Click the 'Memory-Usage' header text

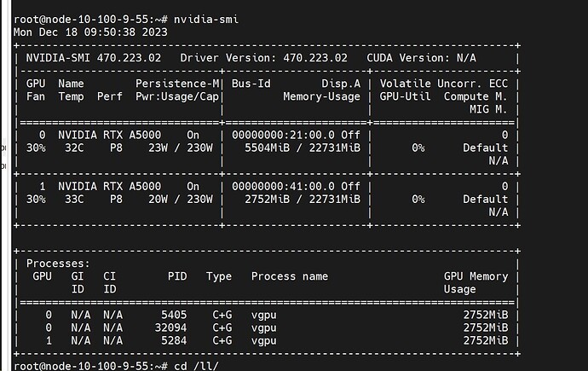[322, 96]
